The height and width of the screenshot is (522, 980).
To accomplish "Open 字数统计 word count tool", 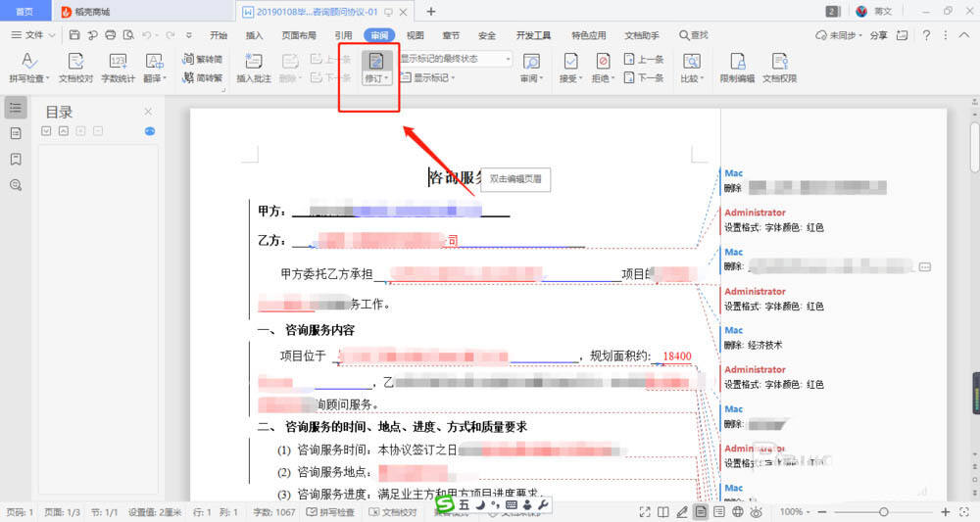I will [x=118, y=68].
